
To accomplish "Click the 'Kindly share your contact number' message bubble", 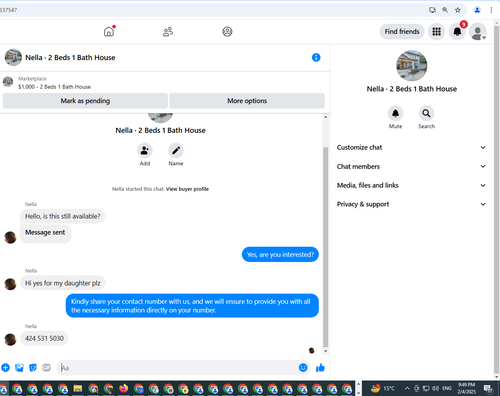I will click(x=192, y=306).
